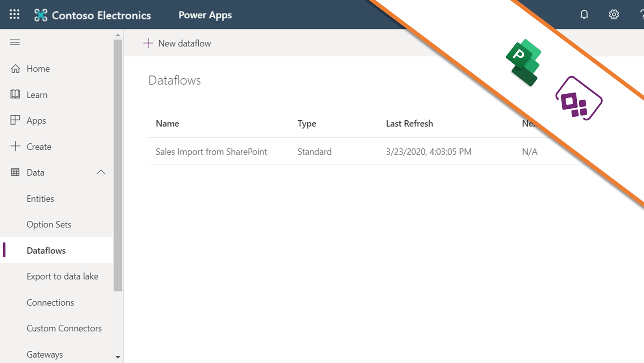
Task: Sort by the Type column header
Action: 307,123
